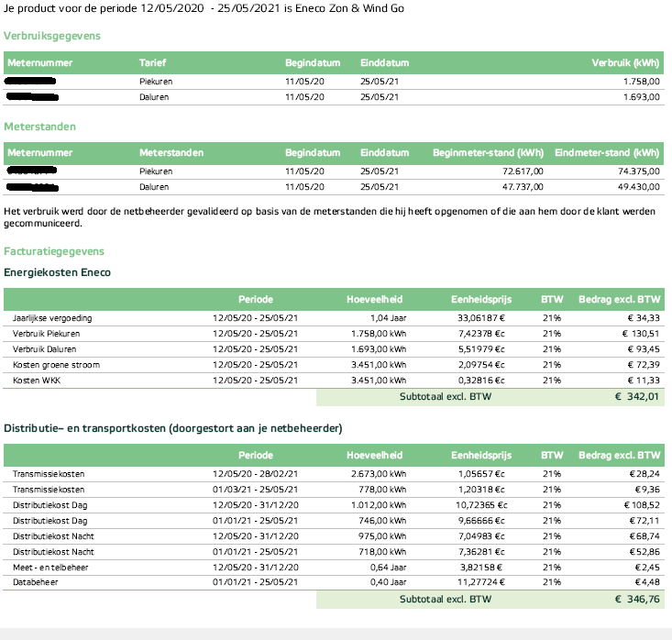Viewport: 672px width, 640px height.
Task: Click the Verbruik (kWh) column header
Action: tap(625, 63)
